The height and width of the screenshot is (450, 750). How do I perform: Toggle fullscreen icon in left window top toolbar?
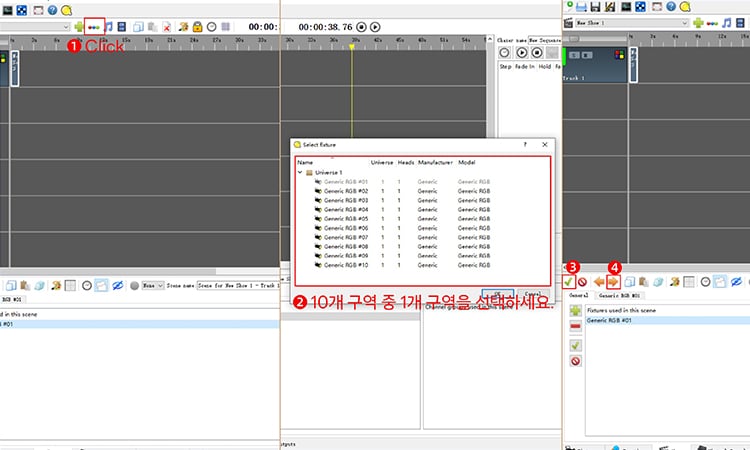coord(38,10)
